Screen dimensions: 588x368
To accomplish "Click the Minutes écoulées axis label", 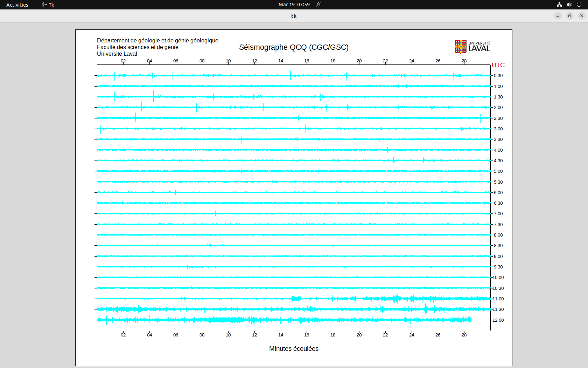I will [294, 349].
